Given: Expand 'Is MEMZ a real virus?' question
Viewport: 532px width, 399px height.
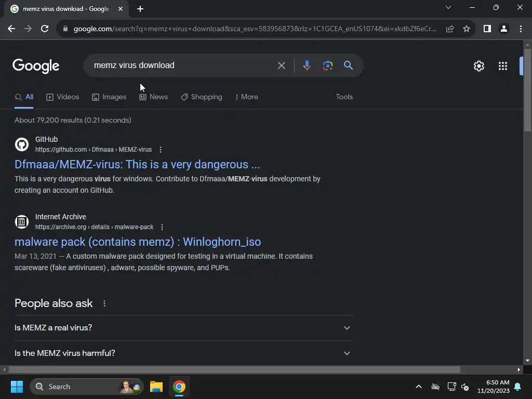Looking at the screenshot, I should pos(184,328).
